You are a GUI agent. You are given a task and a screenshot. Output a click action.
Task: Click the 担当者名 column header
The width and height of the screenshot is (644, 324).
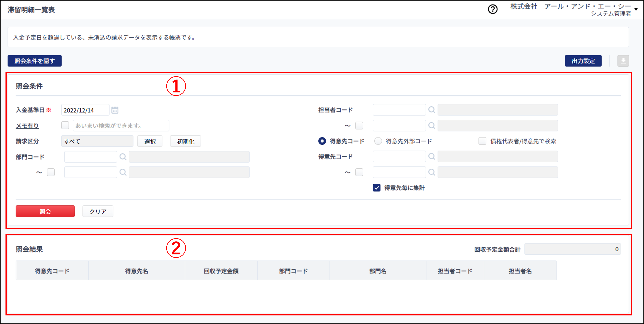[x=520, y=271]
